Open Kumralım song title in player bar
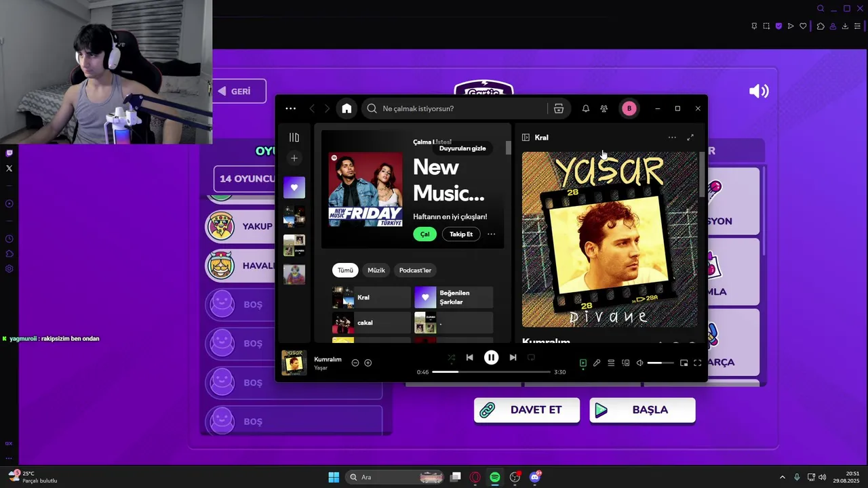The height and width of the screenshot is (488, 868). pos(328,359)
